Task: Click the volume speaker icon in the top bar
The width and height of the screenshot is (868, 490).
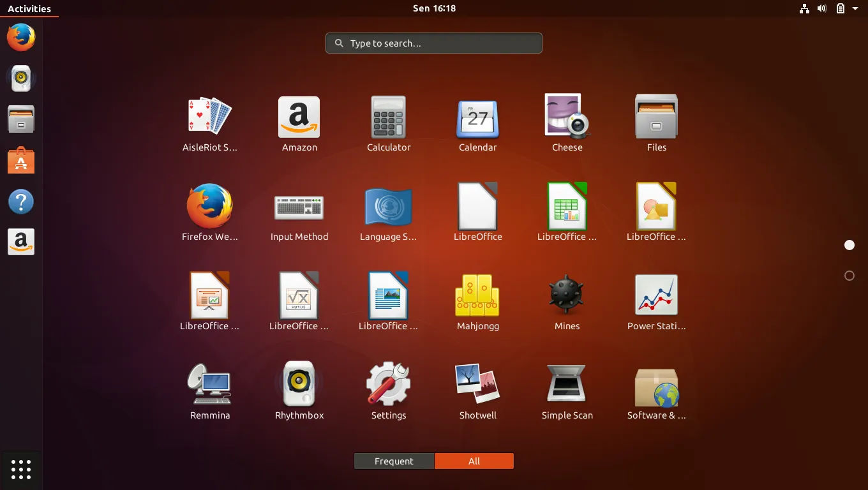Action: point(822,8)
